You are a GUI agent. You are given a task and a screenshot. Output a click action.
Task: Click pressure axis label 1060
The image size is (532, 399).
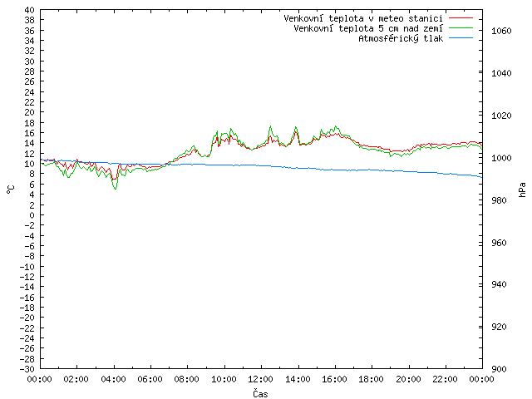(501, 32)
